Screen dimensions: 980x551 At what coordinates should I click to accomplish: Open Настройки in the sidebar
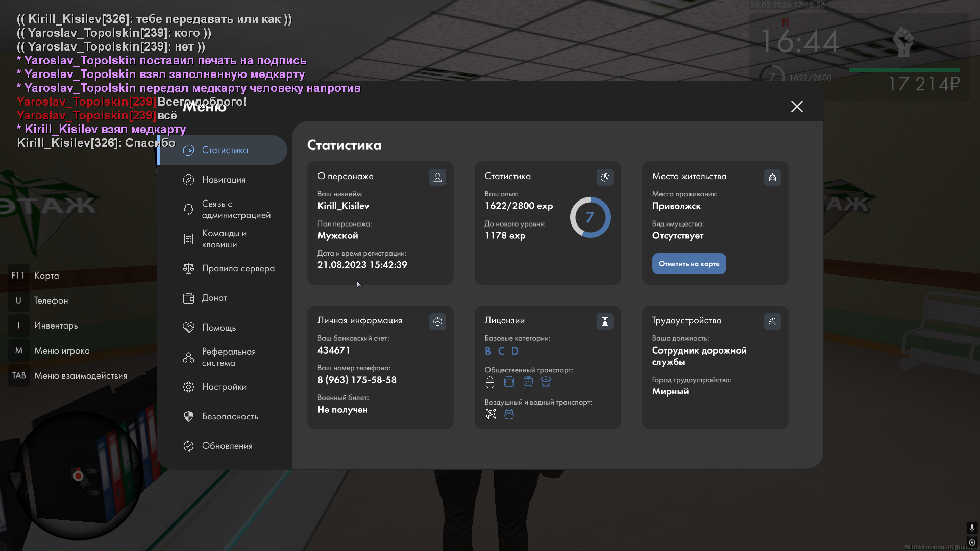click(224, 387)
